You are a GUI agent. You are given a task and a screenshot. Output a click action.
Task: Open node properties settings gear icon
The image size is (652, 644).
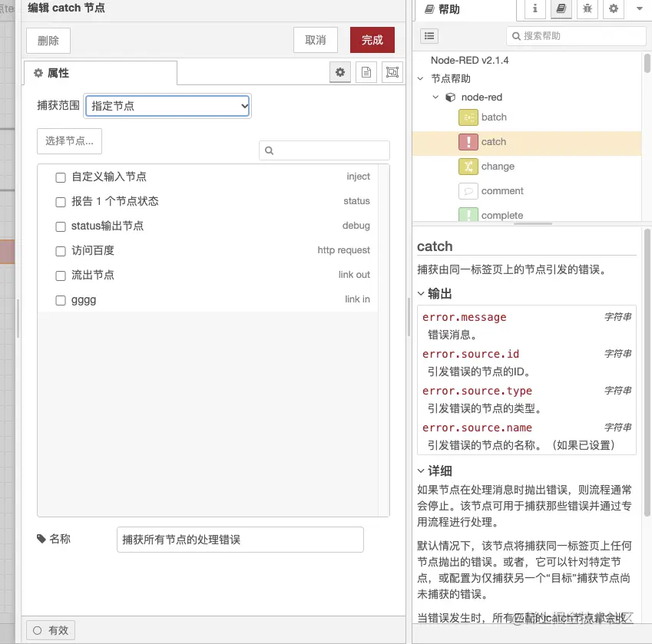tap(339, 72)
